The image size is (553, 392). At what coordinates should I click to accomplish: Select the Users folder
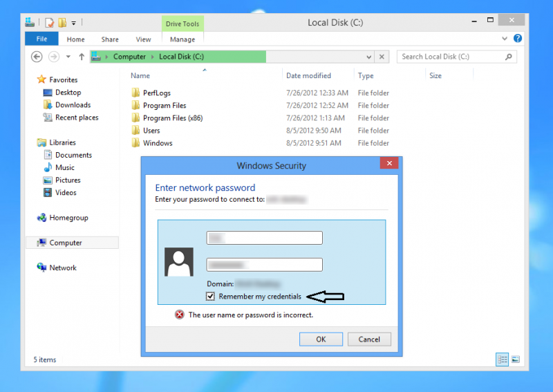click(151, 131)
